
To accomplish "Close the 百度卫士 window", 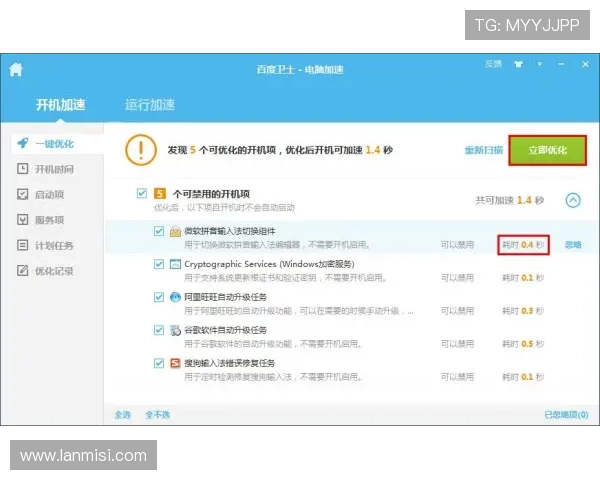I will (585, 64).
